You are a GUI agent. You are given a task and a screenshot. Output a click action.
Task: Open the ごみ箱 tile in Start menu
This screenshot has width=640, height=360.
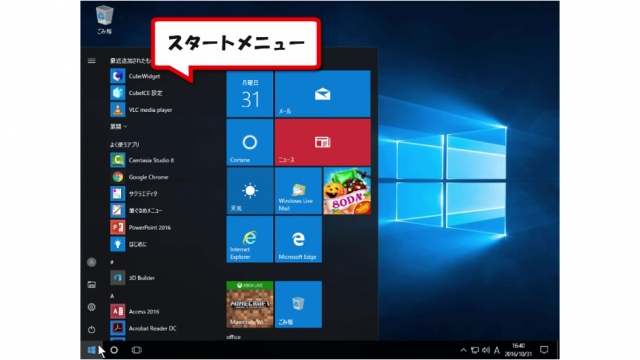click(x=298, y=304)
